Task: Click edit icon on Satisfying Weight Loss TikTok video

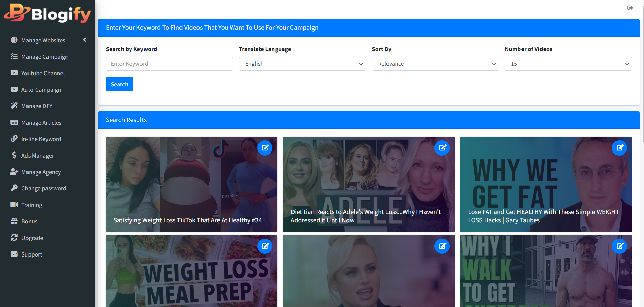Action: pos(265,148)
